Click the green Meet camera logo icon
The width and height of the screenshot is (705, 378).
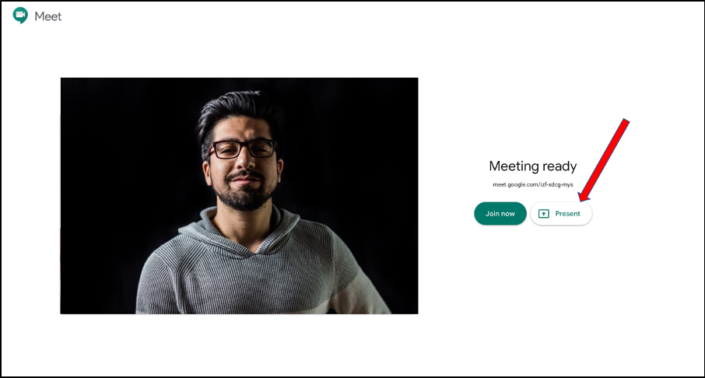coord(20,15)
